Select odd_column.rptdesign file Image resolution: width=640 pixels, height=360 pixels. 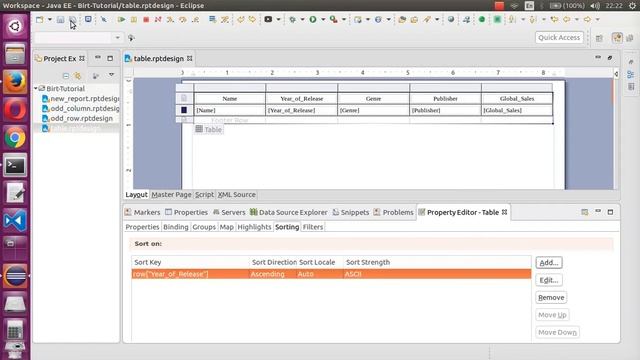[x=81, y=108]
